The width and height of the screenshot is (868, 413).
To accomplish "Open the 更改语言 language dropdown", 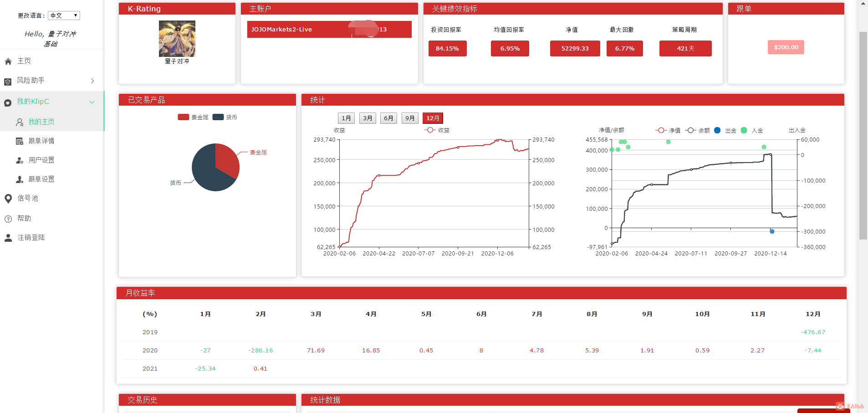I will (x=64, y=15).
